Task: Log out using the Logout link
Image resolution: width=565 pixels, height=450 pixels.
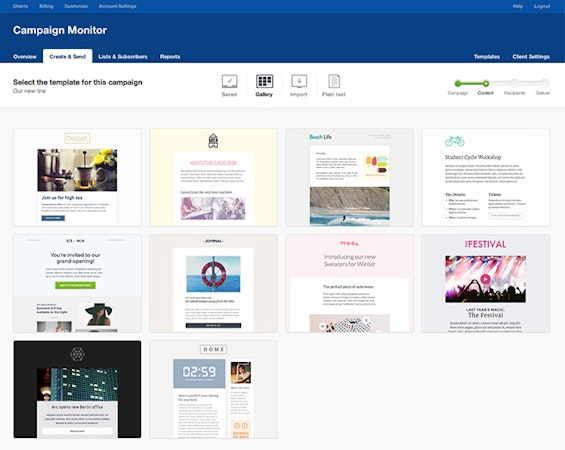Action: coord(542,6)
